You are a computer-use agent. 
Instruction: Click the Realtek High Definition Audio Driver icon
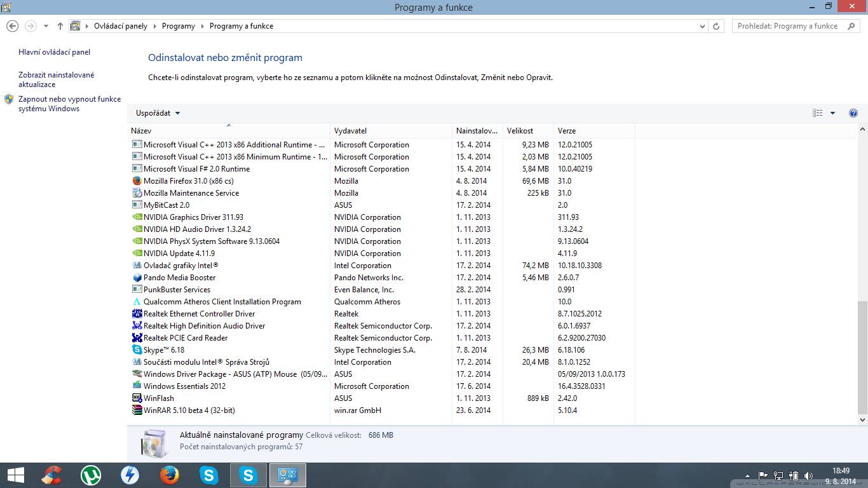coord(137,326)
